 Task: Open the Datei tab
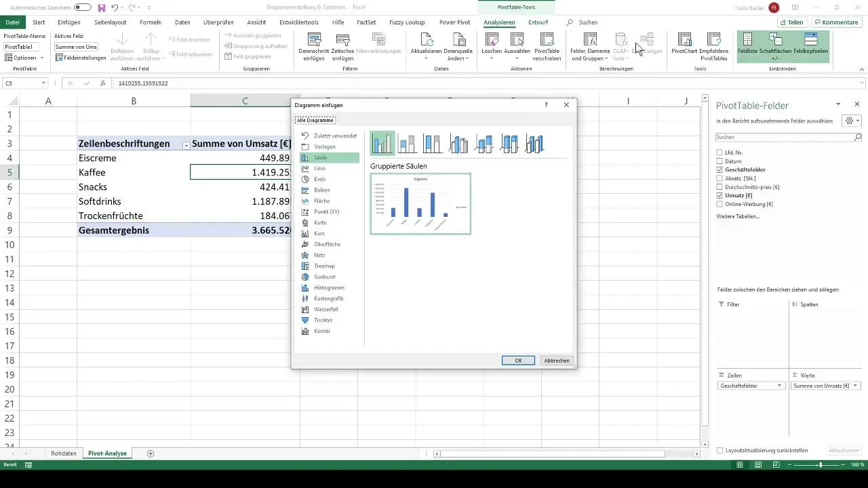tap(12, 22)
